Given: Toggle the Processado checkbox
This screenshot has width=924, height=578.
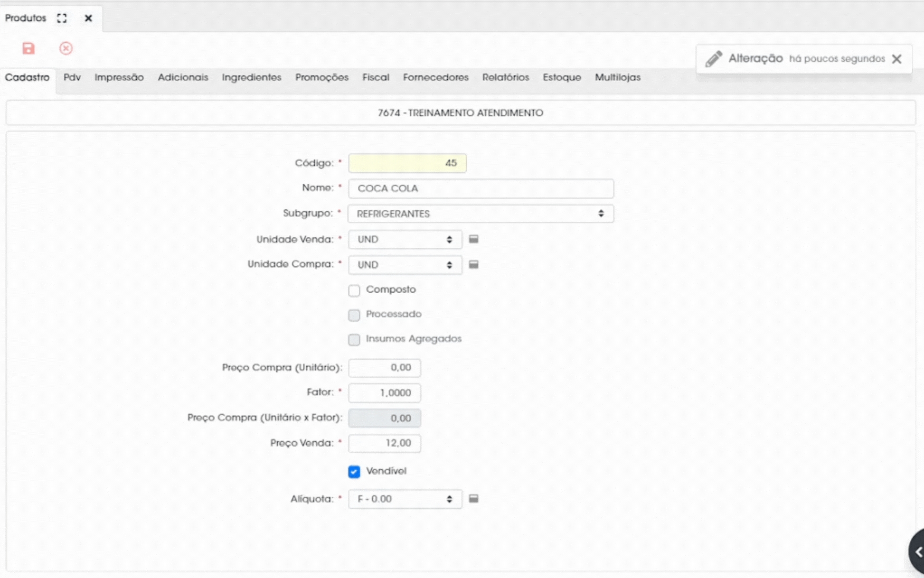Looking at the screenshot, I should click(354, 315).
